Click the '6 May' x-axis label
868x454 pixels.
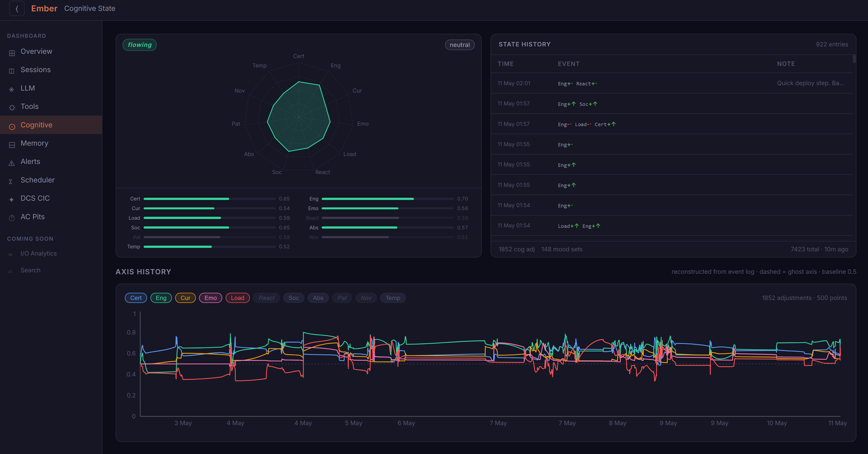tap(406, 423)
